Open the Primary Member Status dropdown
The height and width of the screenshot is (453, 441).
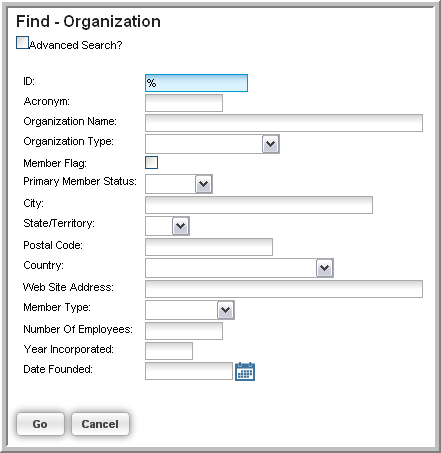click(x=179, y=184)
